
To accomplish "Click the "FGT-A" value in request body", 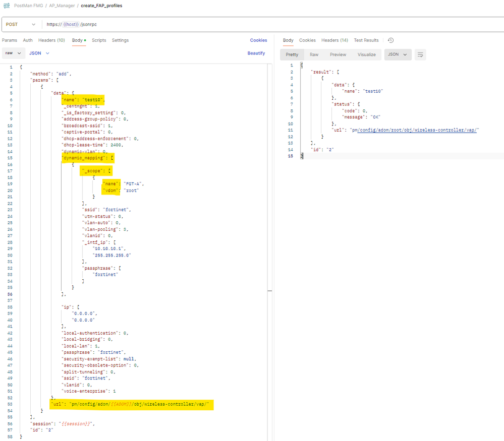I will 133,184.
